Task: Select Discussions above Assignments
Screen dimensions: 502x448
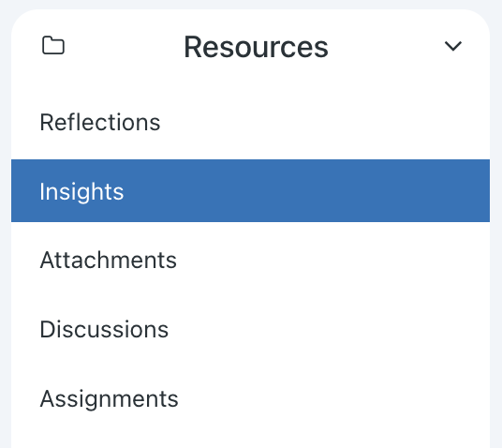Action: [250, 329]
